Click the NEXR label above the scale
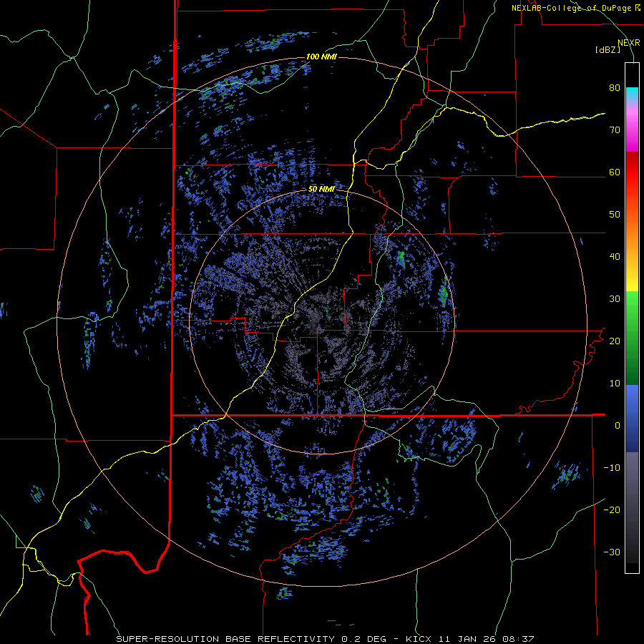The image size is (644, 644). pos(628,43)
